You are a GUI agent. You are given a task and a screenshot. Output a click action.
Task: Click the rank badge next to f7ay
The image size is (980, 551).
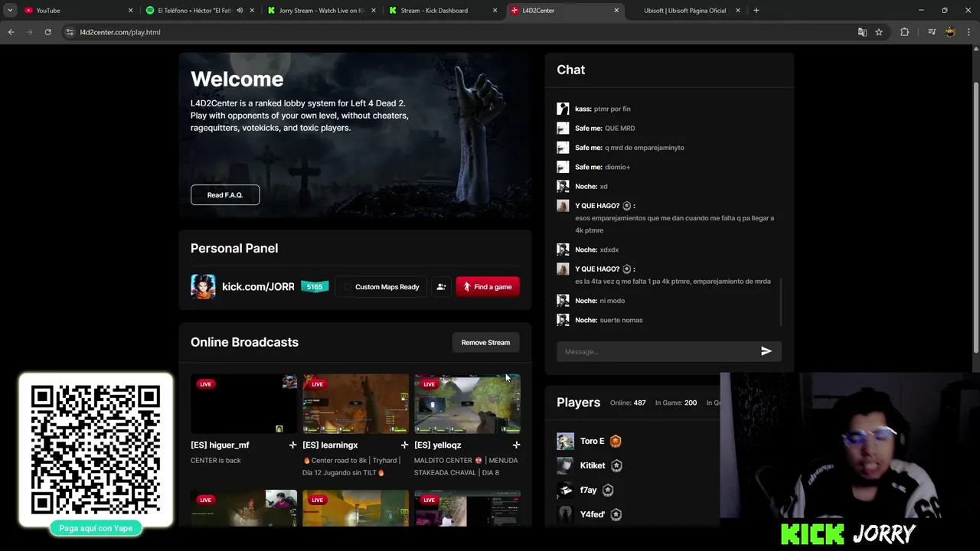point(608,490)
